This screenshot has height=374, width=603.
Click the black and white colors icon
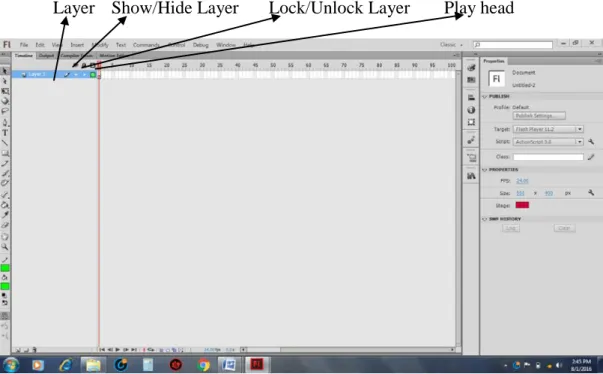click(5, 295)
